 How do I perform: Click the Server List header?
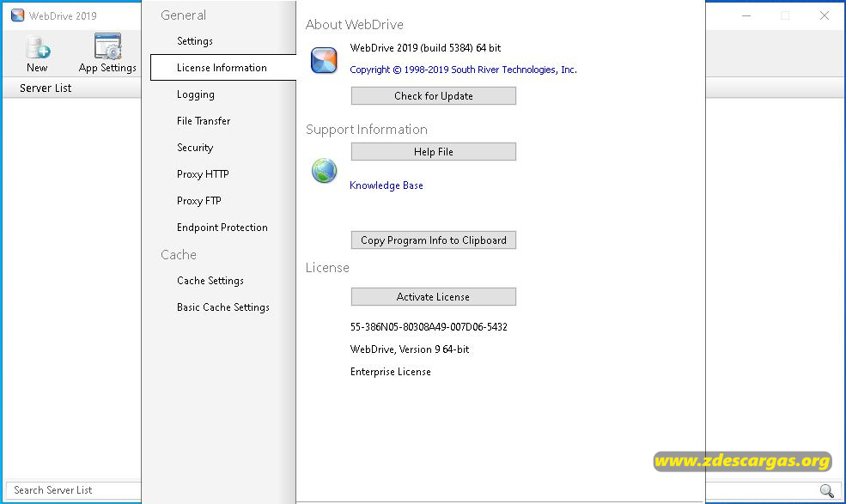[46, 88]
